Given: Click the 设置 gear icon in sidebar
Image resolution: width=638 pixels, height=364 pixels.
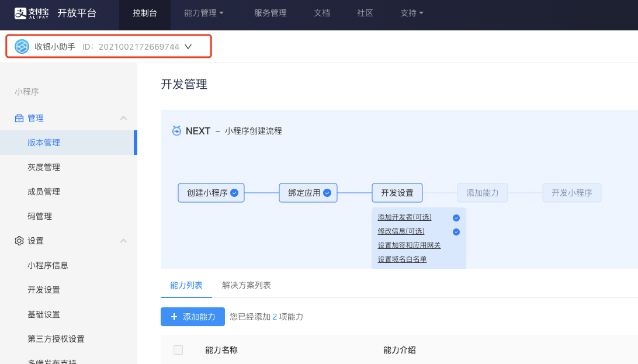Looking at the screenshot, I should click(19, 241).
